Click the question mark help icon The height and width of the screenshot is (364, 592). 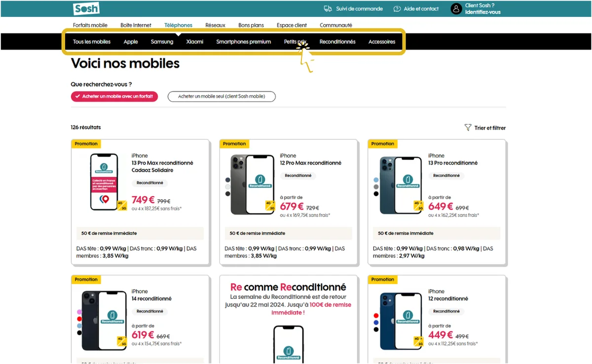[397, 9]
